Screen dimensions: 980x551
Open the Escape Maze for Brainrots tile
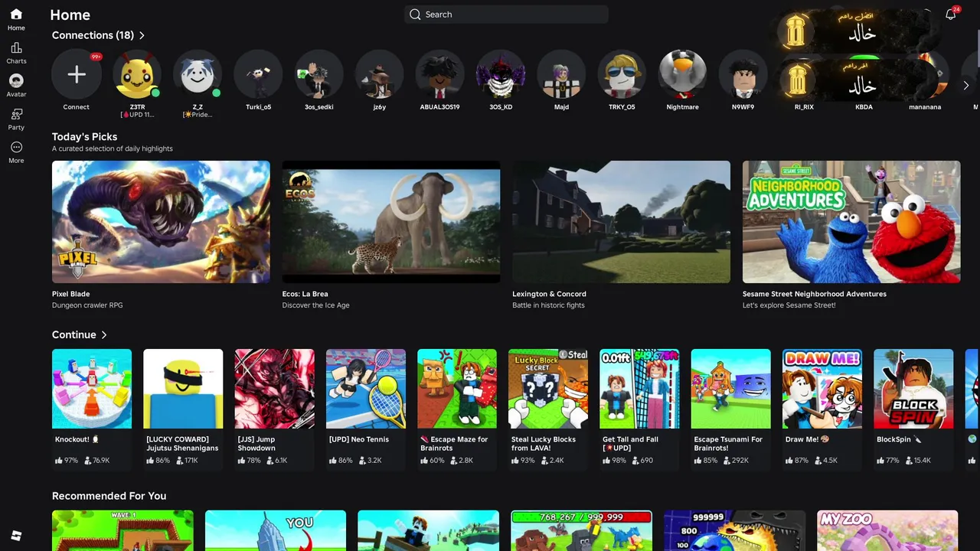click(457, 389)
